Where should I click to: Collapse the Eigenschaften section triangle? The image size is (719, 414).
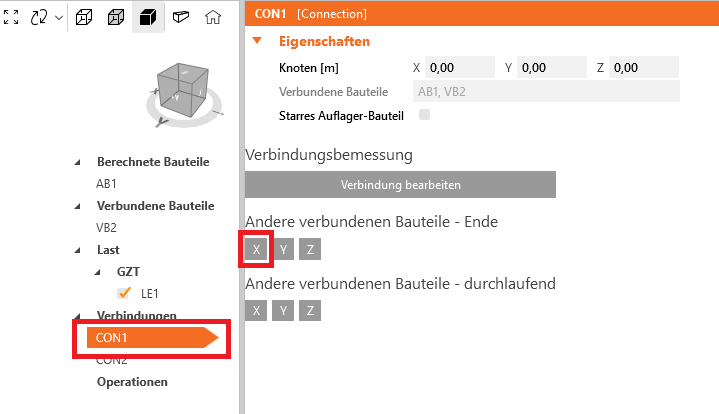pyautogui.click(x=257, y=41)
